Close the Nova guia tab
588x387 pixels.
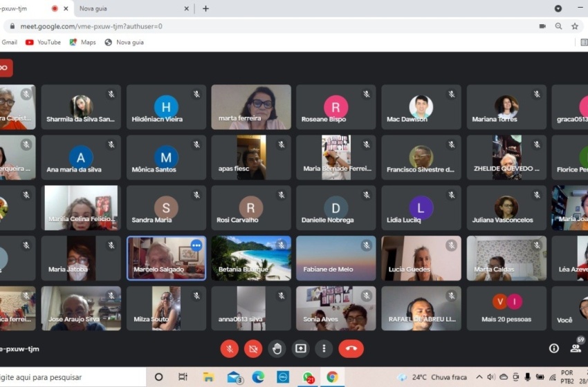186,8
